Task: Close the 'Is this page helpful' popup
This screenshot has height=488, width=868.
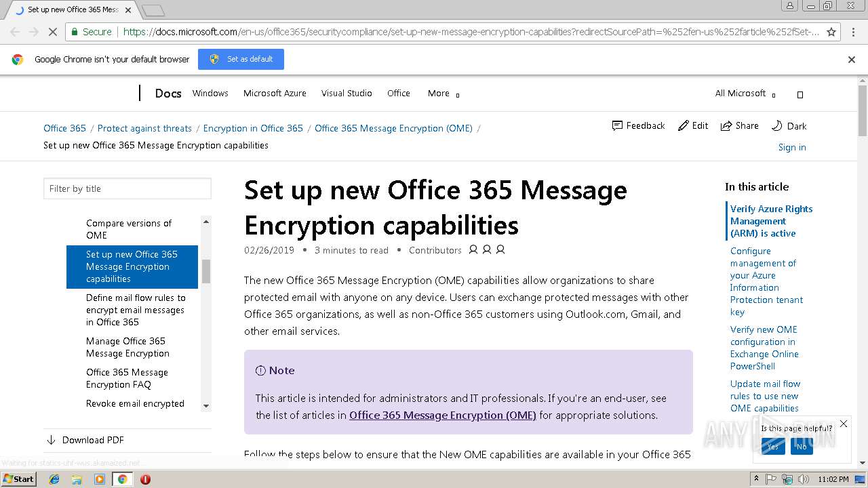Action: (x=844, y=424)
